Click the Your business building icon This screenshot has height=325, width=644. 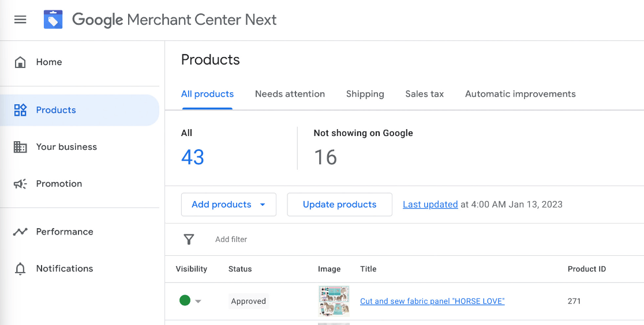pos(20,147)
